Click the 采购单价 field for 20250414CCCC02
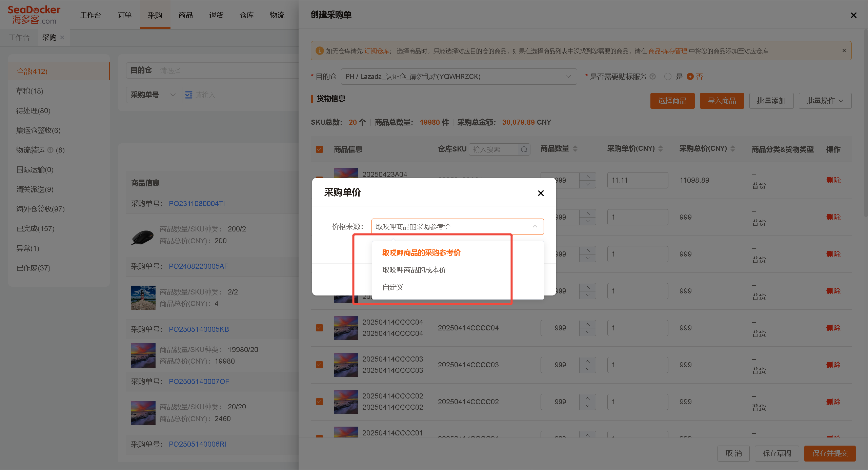 (638, 402)
